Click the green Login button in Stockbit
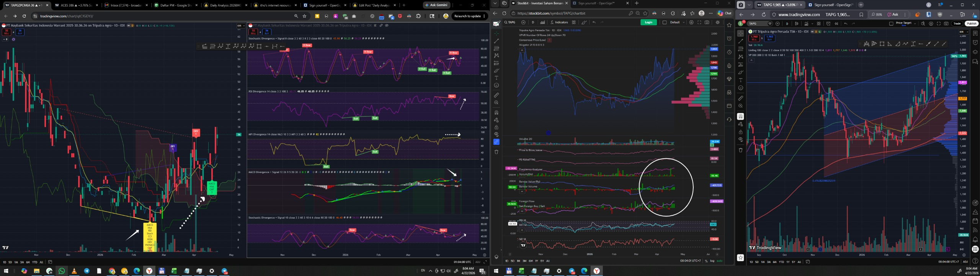The image size is (980, 276). pos(648,22)
